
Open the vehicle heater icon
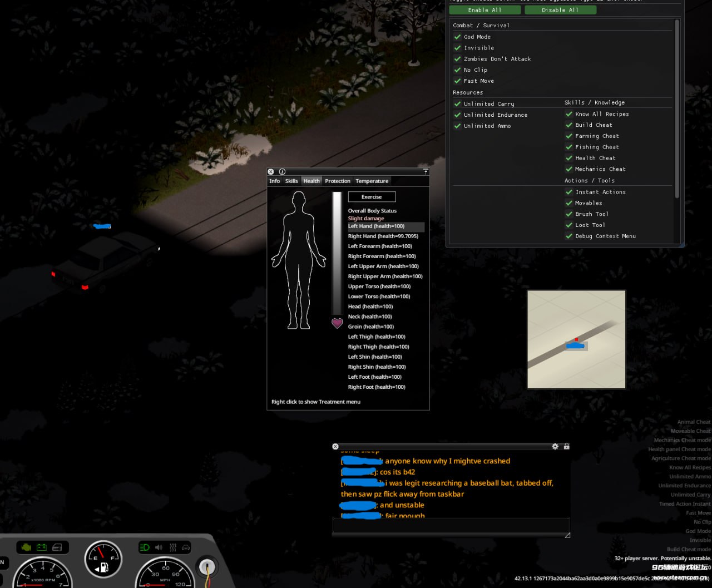[x=172, y=547]
